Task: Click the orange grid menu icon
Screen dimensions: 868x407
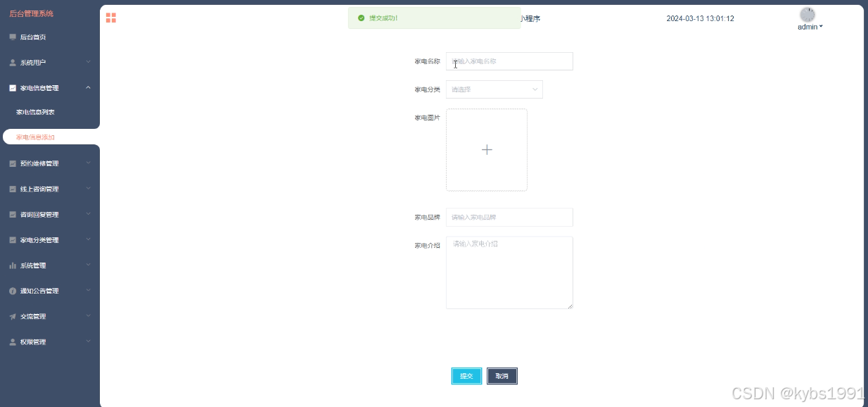Action: coord(111,18)
